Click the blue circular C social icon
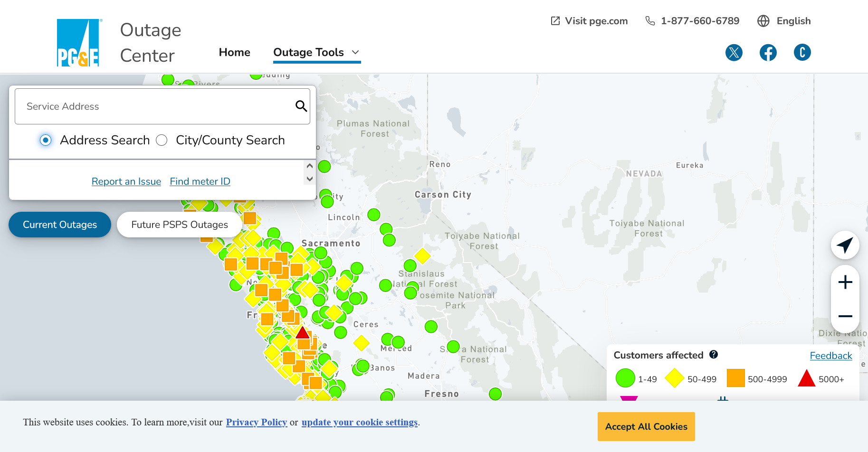868x452 pixels. point(802,52)
